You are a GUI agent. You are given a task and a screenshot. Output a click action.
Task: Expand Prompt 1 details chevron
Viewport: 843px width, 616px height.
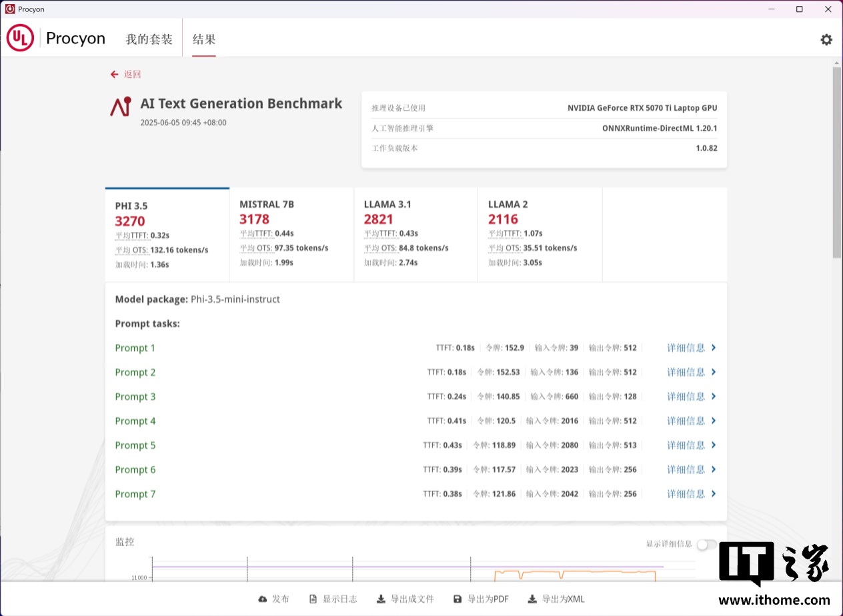tap(714, 347)
